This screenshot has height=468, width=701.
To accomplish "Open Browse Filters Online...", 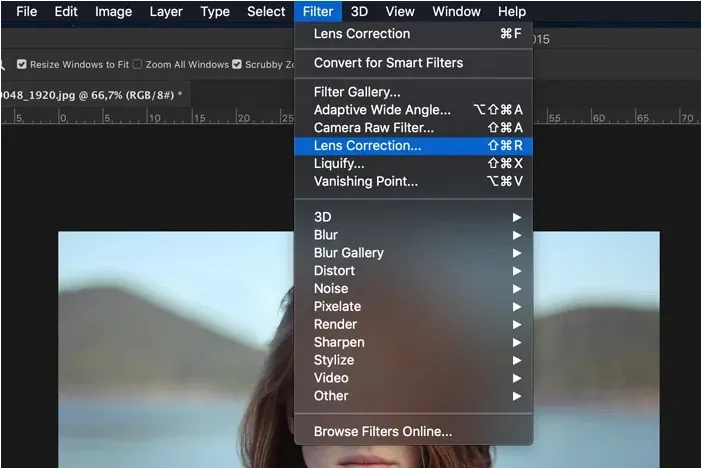I will 383,432.
